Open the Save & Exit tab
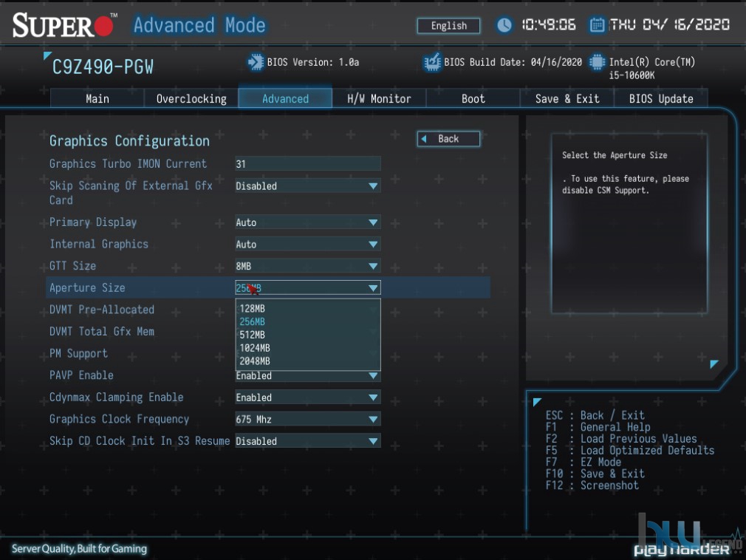The image size is (746, 560). [567, 98]
